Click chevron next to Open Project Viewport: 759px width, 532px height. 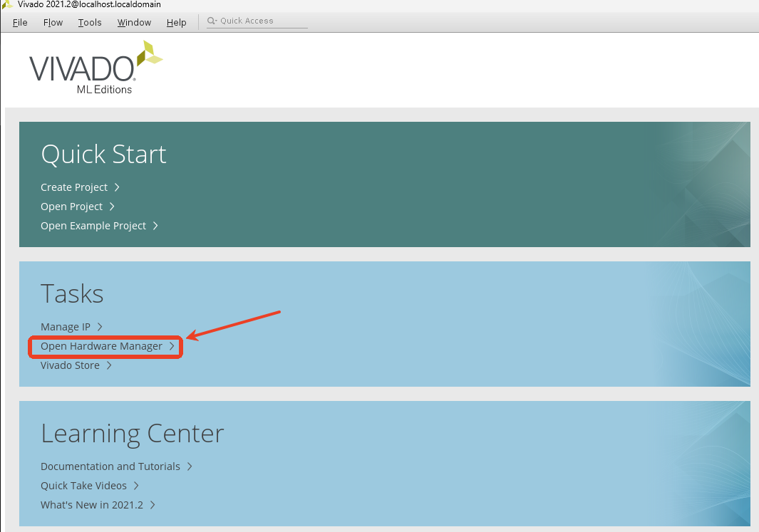click(112, 207)
